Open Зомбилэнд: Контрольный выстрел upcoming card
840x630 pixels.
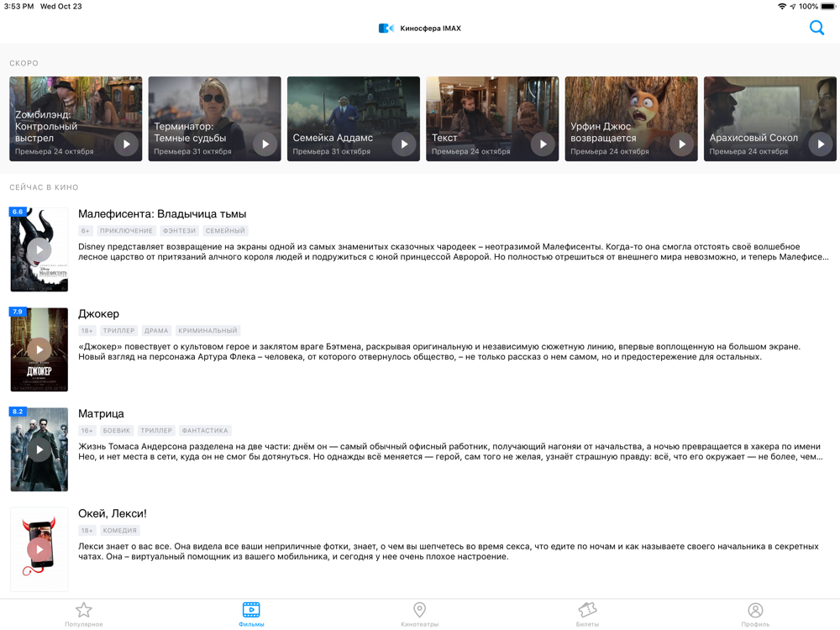(76, 118)
